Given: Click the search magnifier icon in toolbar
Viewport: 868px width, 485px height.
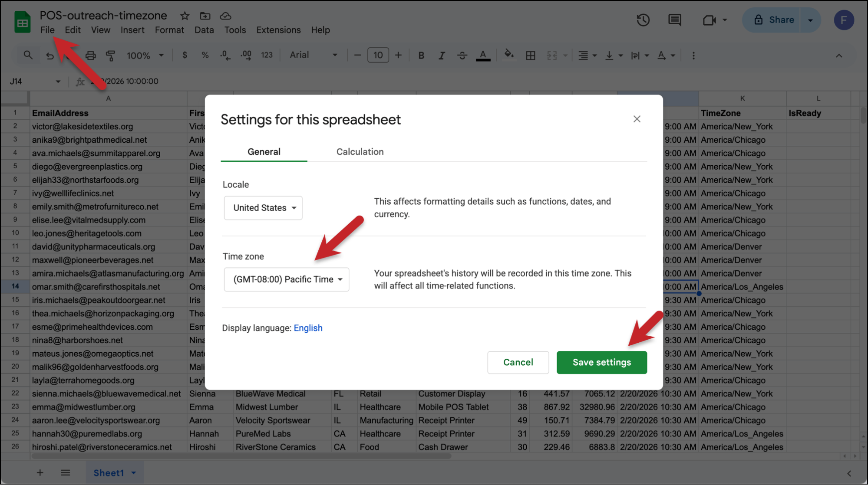Looking at the screenshot, I should click(x=28, y=55).
